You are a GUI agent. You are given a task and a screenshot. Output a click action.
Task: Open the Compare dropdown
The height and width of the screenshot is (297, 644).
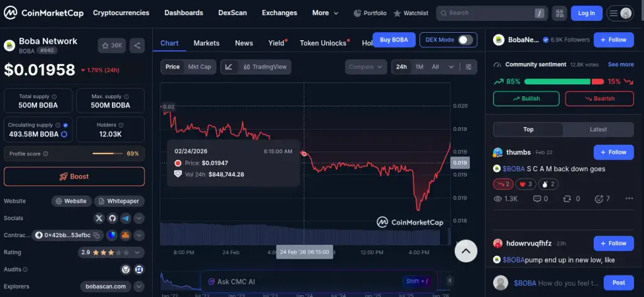pos(366,67)
